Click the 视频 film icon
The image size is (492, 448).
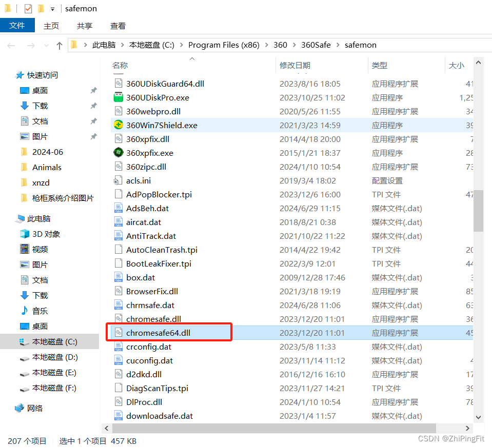point(25,249)
